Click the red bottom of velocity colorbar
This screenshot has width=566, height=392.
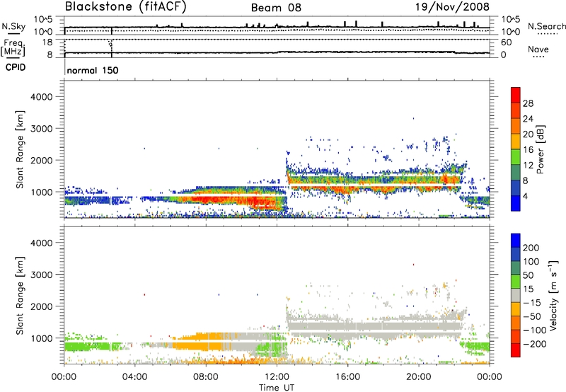[x=516, y=350]
